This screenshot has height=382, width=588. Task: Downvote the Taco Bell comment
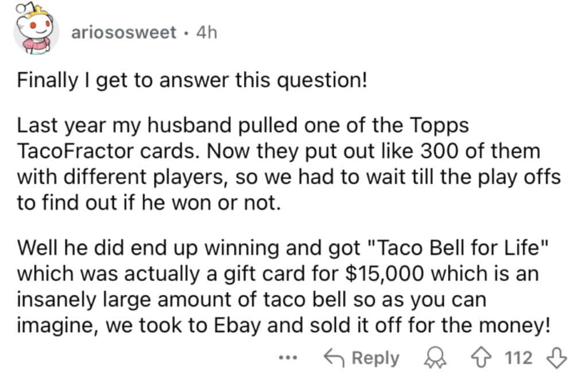click(x=558, y=358)
